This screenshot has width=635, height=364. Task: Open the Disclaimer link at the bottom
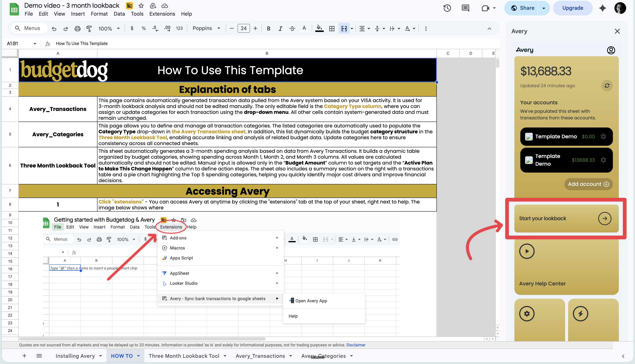pos(356,345)
